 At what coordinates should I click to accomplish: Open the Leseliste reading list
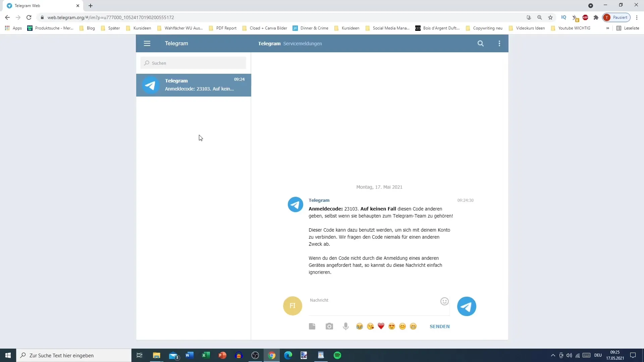(628, 28)
